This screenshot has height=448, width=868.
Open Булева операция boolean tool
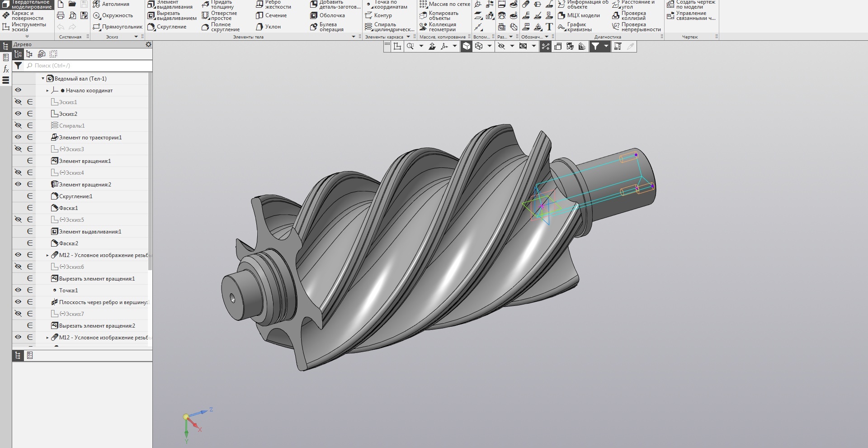click(327, 27)
